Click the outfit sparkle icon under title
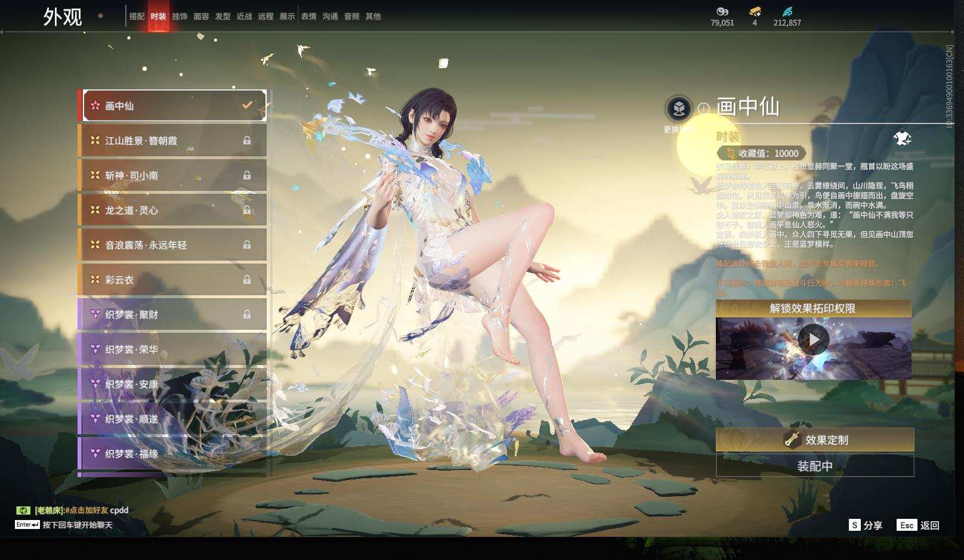The image size is (964, 560). point(902,138)
